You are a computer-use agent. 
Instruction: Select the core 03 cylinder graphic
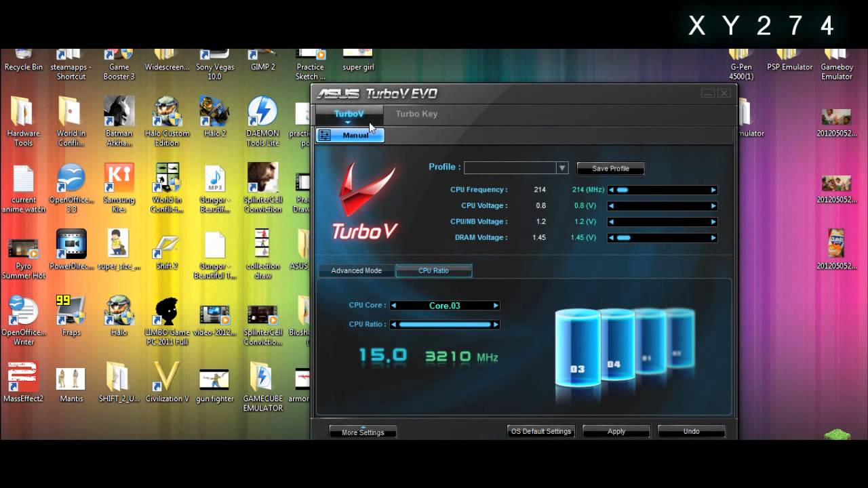pyautogui.click(x=578, y=348)
